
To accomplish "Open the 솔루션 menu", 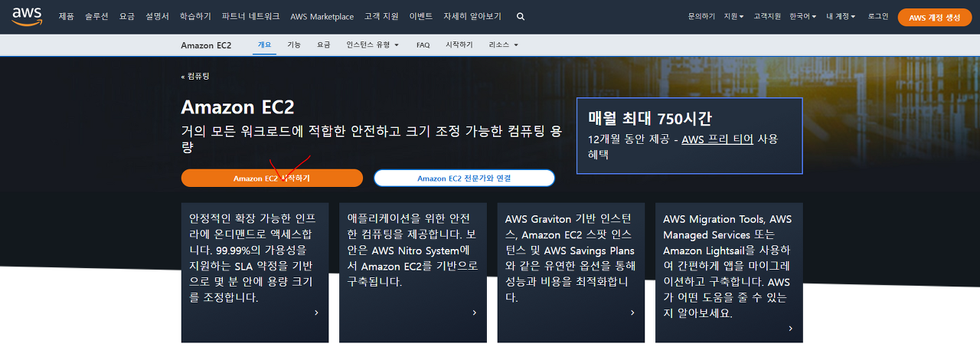I will (x=96, y=16).
